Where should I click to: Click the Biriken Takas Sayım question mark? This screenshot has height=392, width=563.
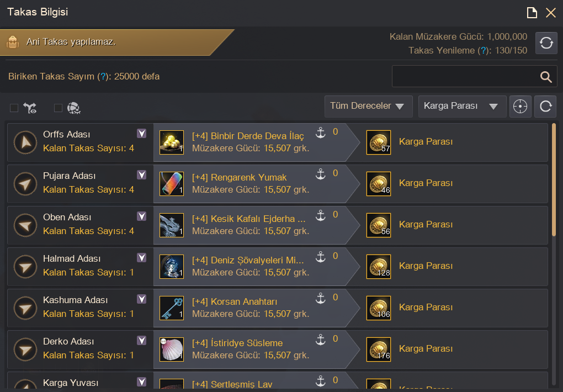pyautogui.click(x=102, y=77)
